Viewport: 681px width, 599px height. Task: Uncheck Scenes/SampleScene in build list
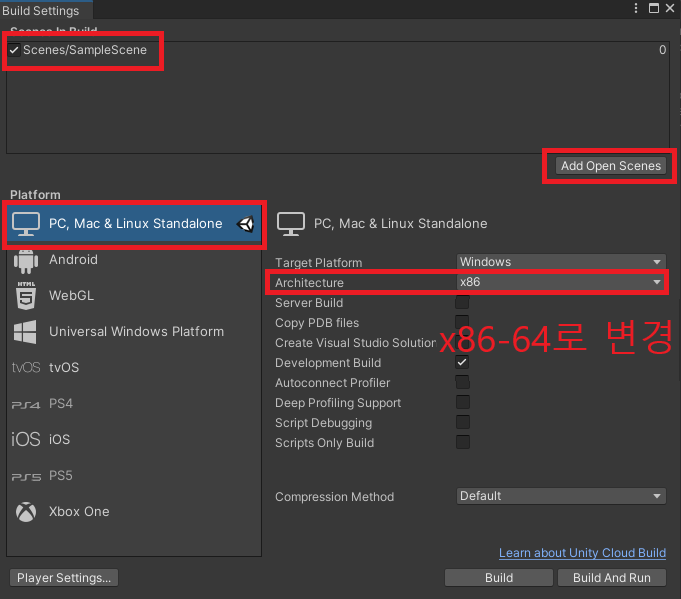14,50
